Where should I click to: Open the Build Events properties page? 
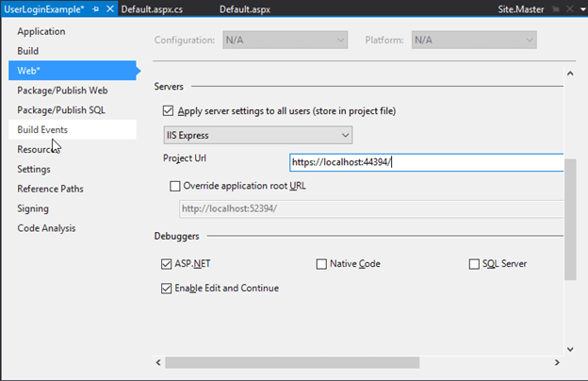point(42,129)
